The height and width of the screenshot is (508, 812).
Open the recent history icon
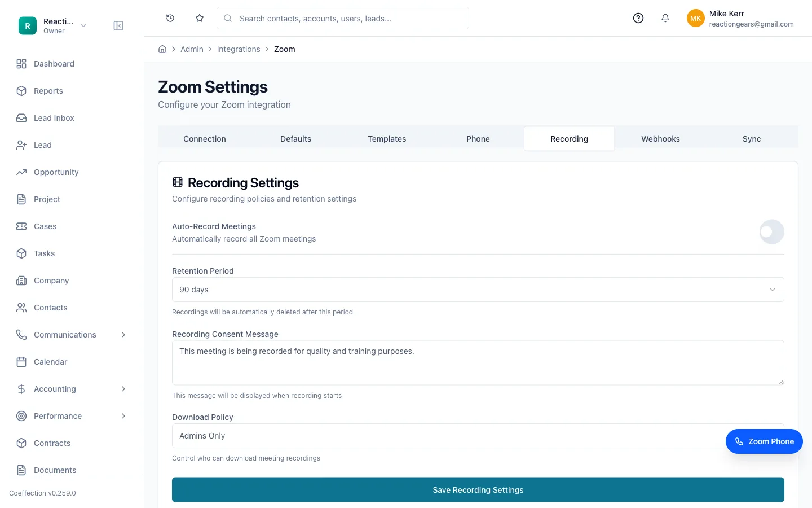point(170,18)
